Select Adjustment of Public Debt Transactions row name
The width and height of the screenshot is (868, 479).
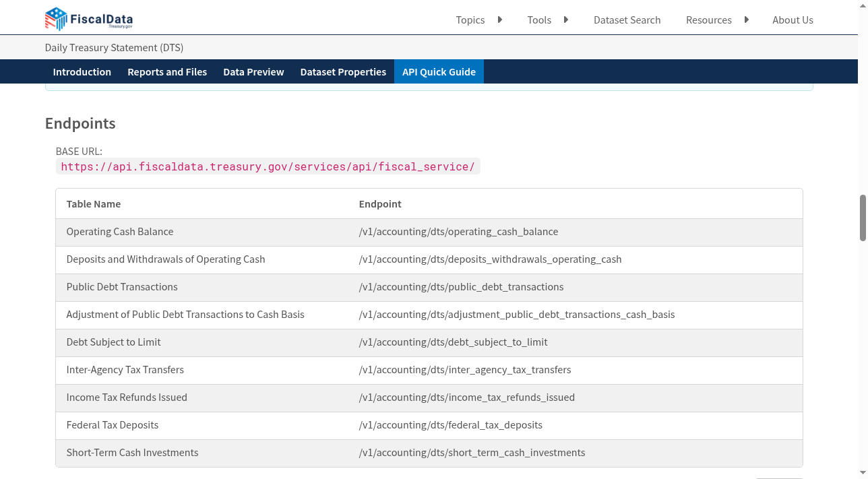(185, 315)
